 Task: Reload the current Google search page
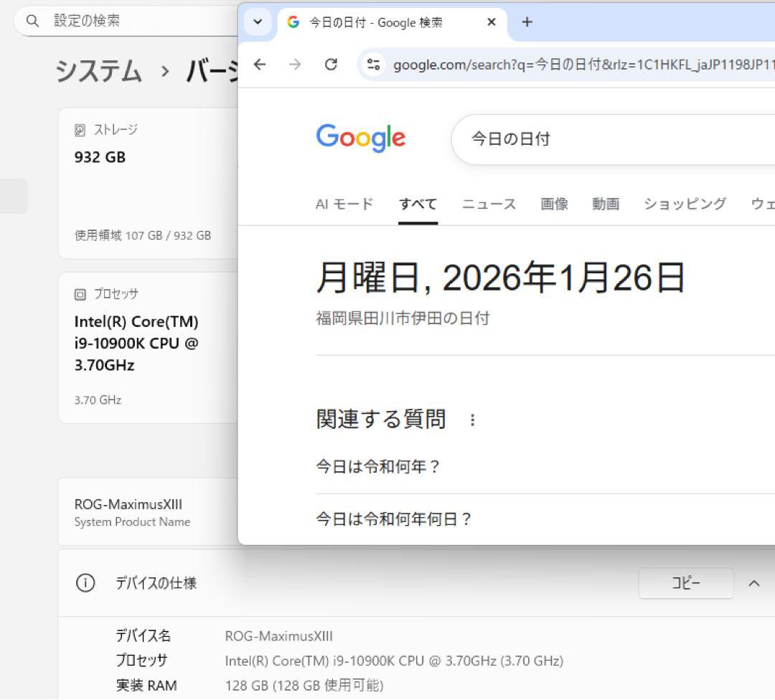(x=331, y=64)
